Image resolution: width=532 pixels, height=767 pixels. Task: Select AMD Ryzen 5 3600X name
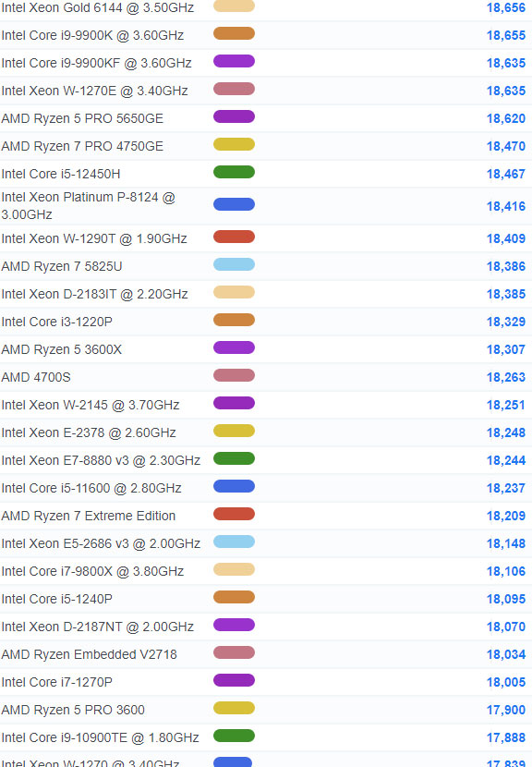coord(62,349)
